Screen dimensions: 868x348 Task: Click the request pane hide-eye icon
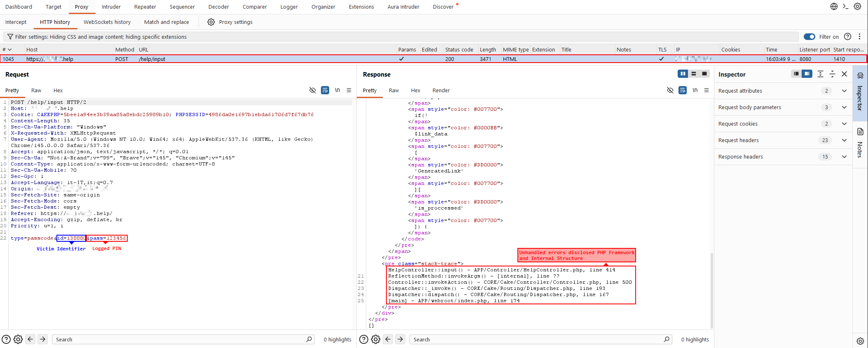[313, 90]
